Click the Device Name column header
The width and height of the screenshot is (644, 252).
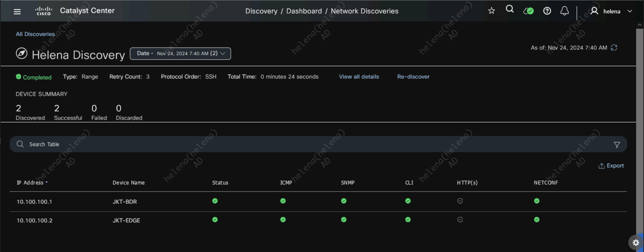point(129,183)
